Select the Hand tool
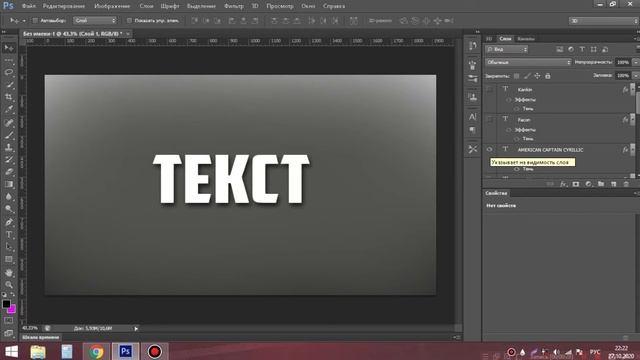The image size is (640, 360). pos(9,272)
